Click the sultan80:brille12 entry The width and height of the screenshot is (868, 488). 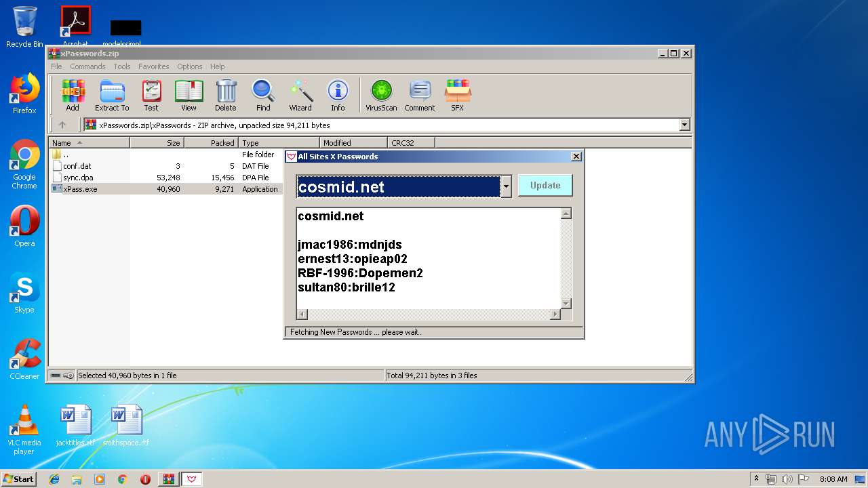pos(347,287)
